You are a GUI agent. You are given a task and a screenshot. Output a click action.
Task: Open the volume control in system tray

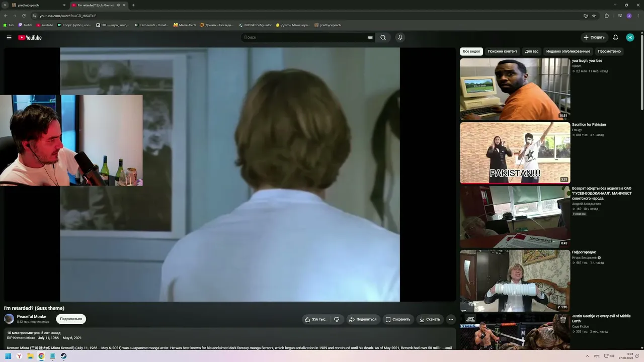611,356
